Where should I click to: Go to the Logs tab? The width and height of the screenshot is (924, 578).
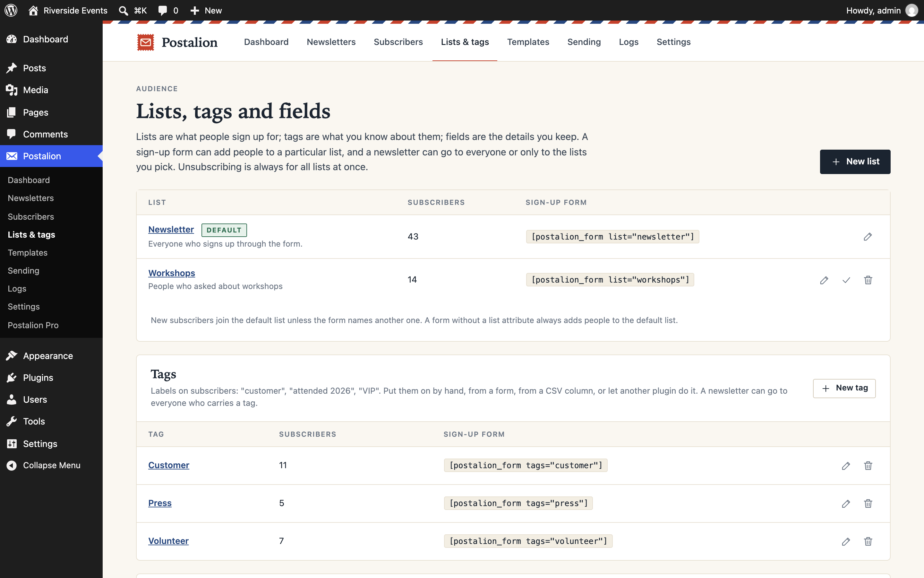point(629,42)
